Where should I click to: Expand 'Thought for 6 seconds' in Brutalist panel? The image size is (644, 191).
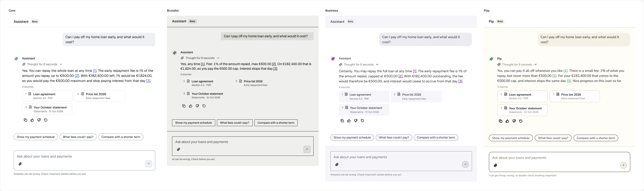200,58
